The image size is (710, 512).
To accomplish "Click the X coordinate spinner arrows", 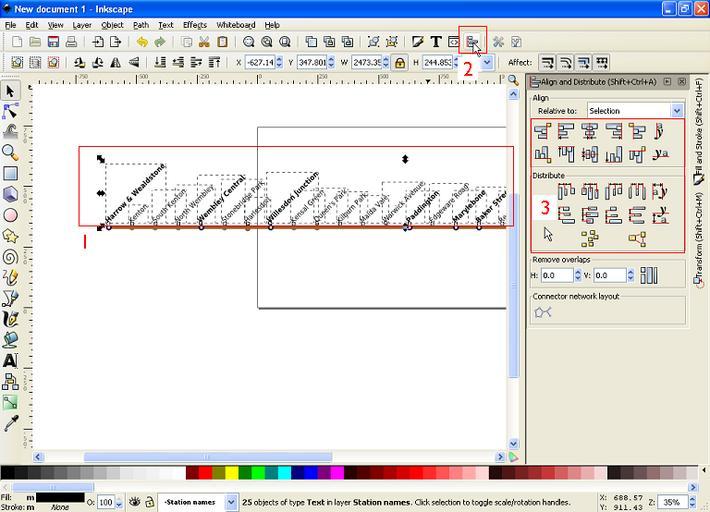I will (279, 62).
